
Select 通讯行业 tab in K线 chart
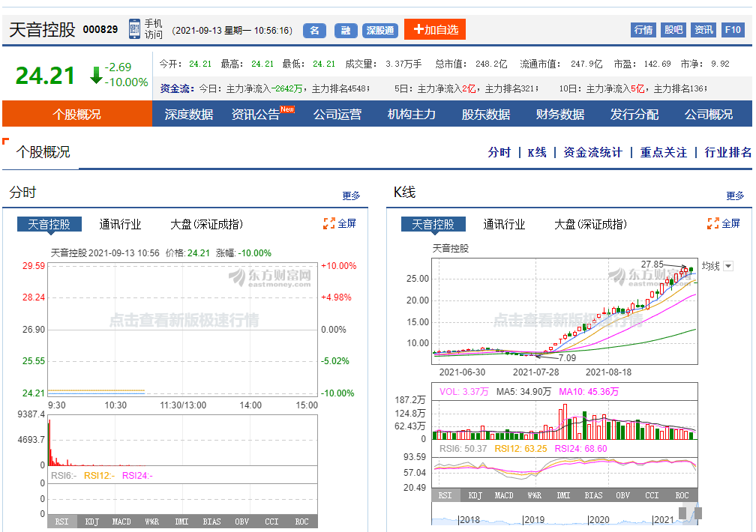(x=504, y=224)
